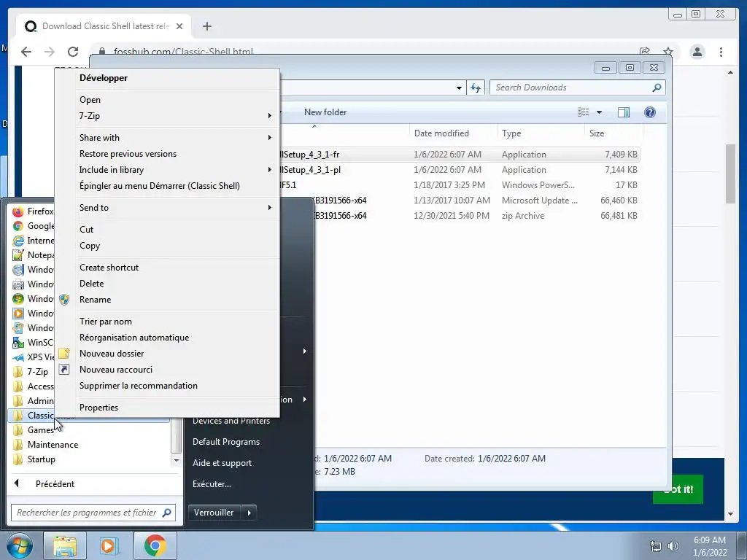Open Devices and Printers
The width and height of the screenshot is (747, 560).
[x=231, y=421]
